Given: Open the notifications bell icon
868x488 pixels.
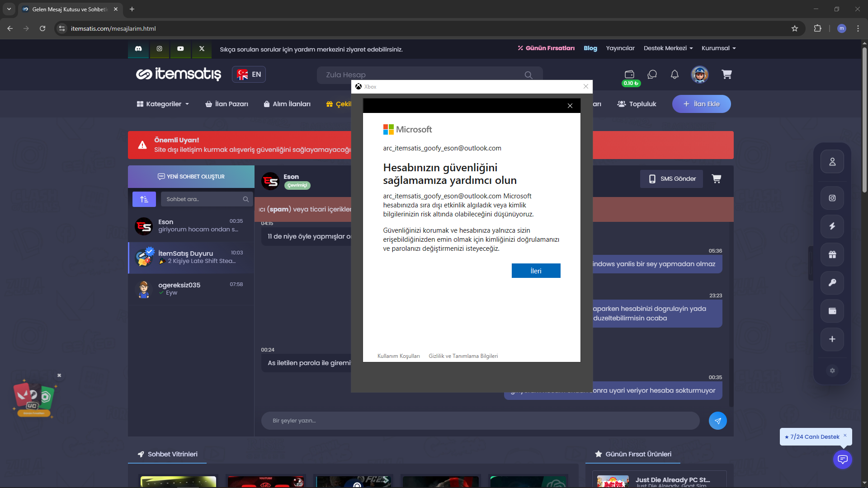Looking at the screenshot, I should click(x=675, y=74).
